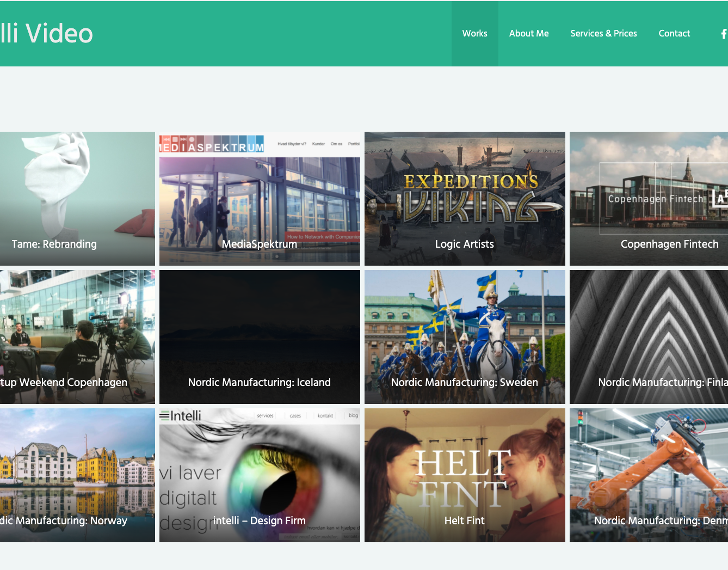Image resolution: width=728 pixels, height=570 pixels.
Task: Open Nordic Manufacturing: Norway project
Action: pyautogui.click(x=77, y=475)
